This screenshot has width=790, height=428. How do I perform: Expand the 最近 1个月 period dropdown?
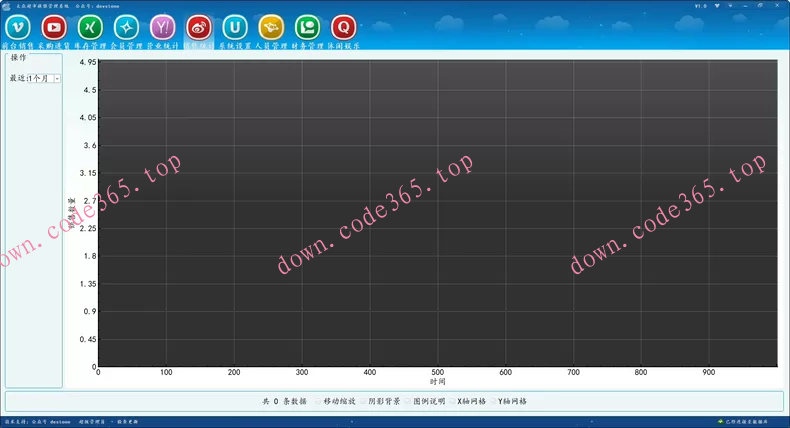(57, 78)
